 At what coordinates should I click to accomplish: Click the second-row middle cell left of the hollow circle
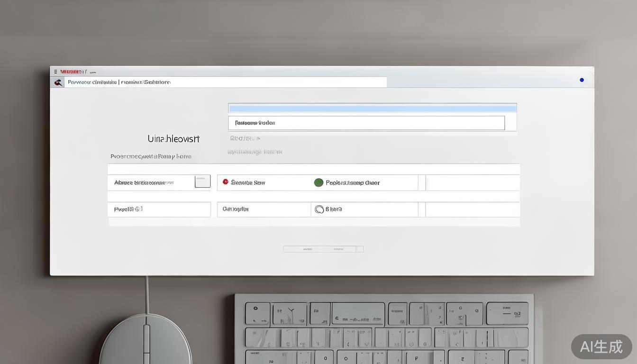pos(264,209)
